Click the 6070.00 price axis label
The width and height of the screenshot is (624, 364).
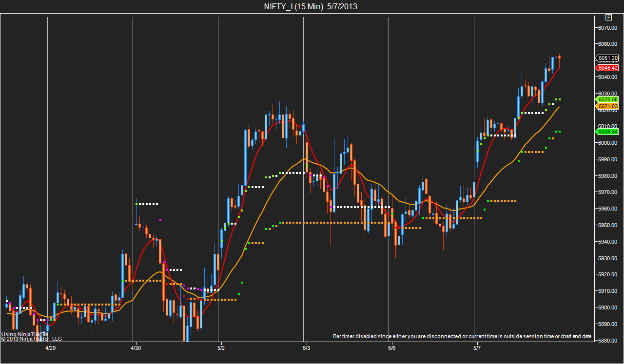click(608, 27)
